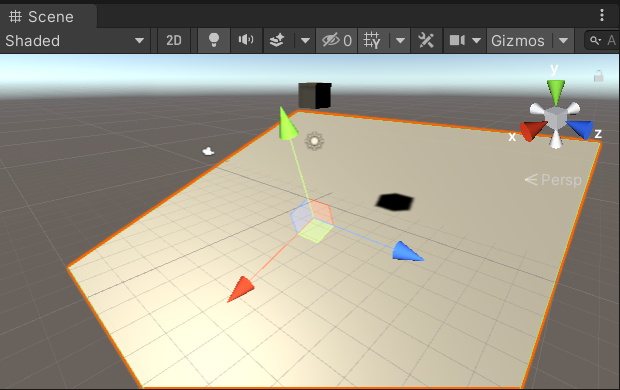Screen dimensions: 620x390
Task: Click the green XZ plane move handle
Action: (315, 231)
